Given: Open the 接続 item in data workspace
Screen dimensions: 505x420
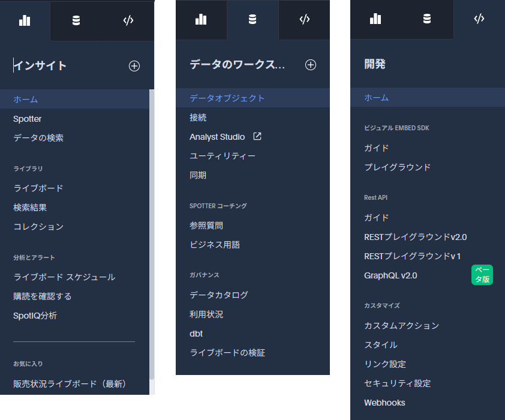Looking at the screenshot, I should point(198,118).
